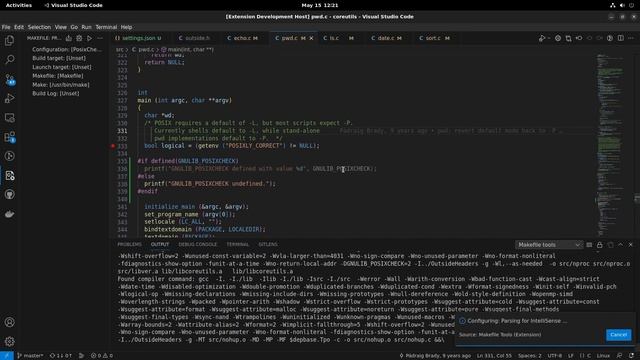Toggle split editor layout icon
640x360 pixels.
click(x=620, y=38)
